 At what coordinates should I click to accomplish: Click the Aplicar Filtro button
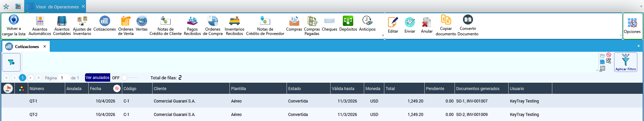[626, 62]
